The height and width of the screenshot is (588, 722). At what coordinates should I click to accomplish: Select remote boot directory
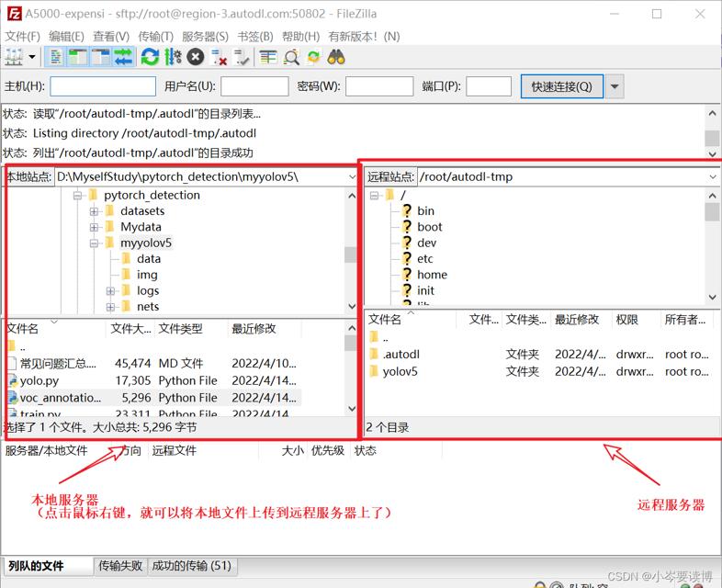coord(430,227)
